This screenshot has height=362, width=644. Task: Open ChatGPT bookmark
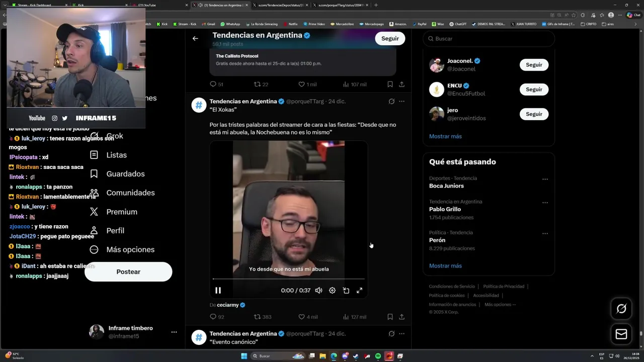coord(457,24)
